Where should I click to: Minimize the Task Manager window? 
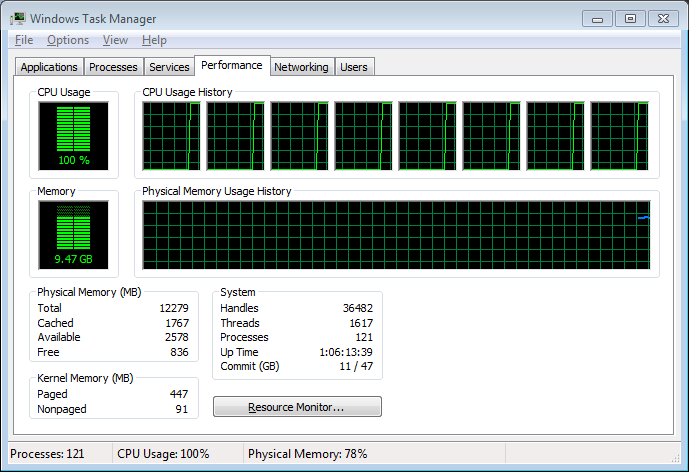coord(597,19)
